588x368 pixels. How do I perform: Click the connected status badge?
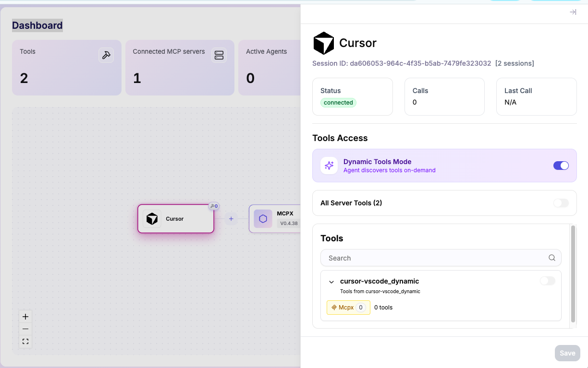pos(338,103)
